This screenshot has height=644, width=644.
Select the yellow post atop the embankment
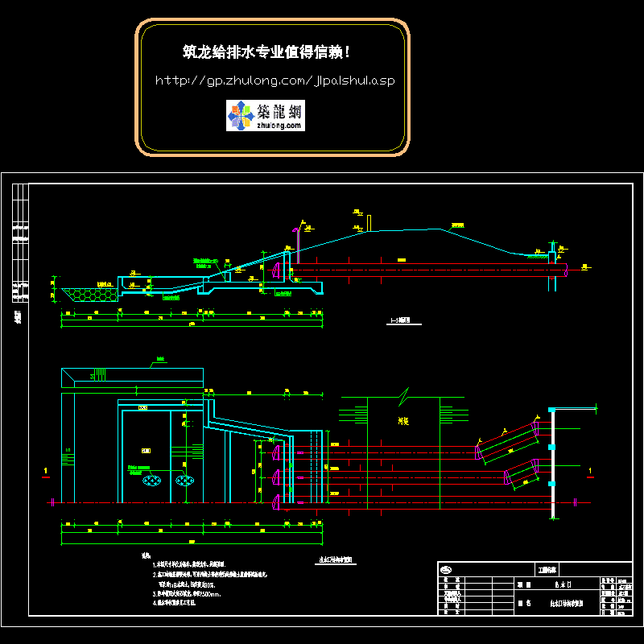369,222
